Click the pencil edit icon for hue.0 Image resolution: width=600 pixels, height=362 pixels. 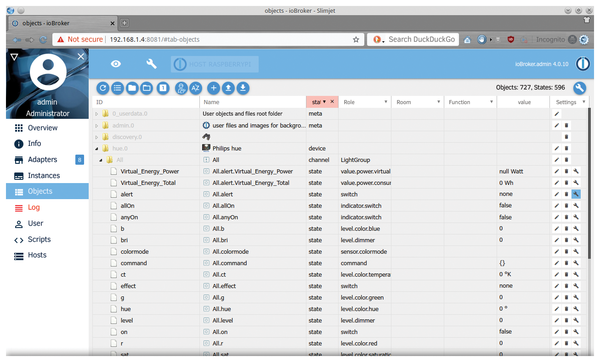pos(557,148)
